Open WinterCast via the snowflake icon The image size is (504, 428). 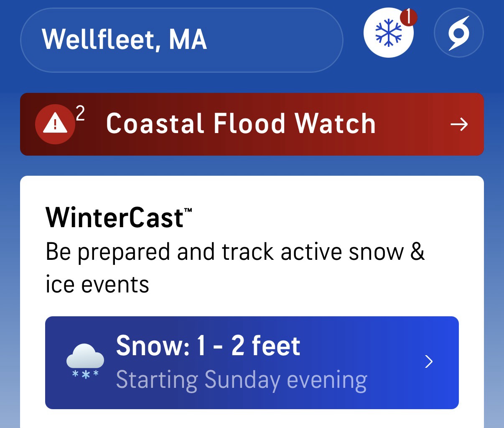[x=388, y=33]
